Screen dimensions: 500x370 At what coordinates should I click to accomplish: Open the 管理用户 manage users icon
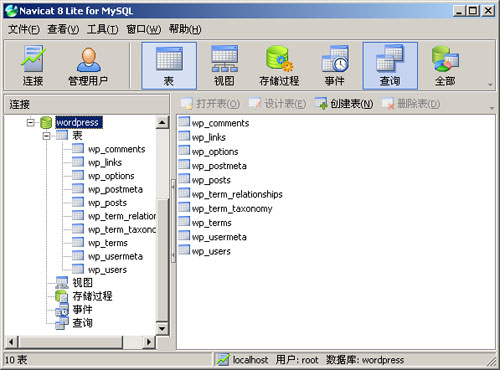click(88, 66)
